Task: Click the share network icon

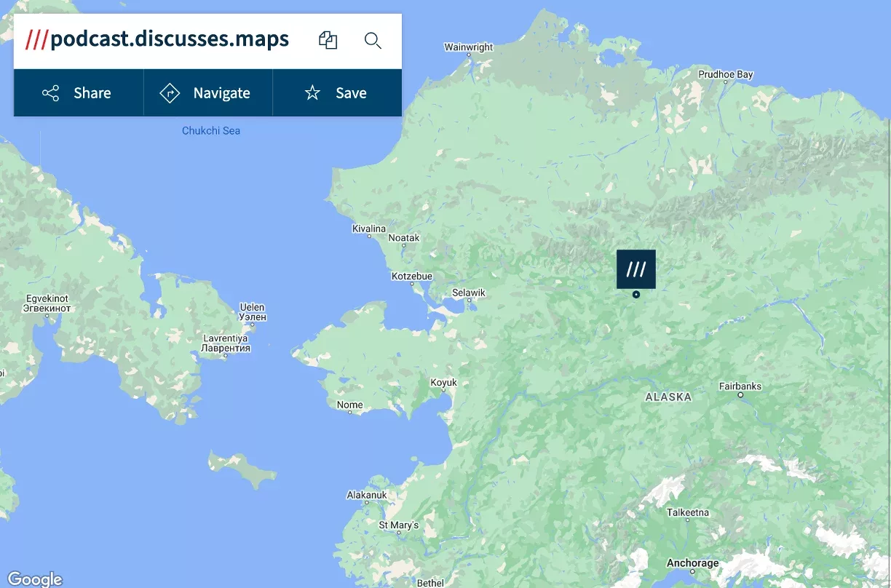Action: [50, 93]
